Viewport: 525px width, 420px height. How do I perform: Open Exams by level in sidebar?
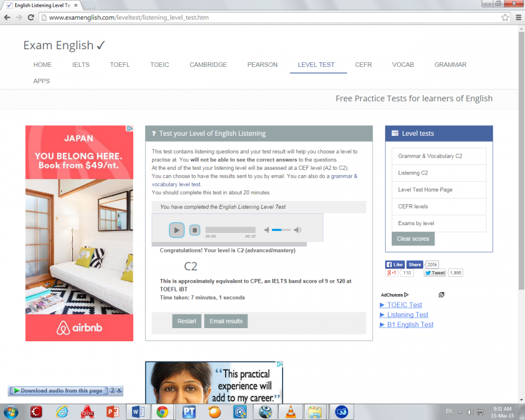(439, 223)
